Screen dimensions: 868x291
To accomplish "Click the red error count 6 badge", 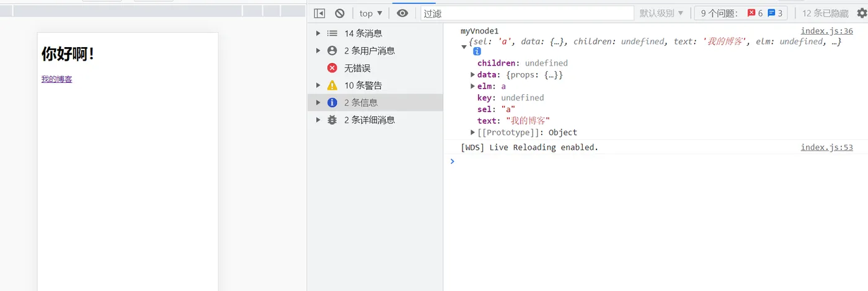I will pos(755,13).
